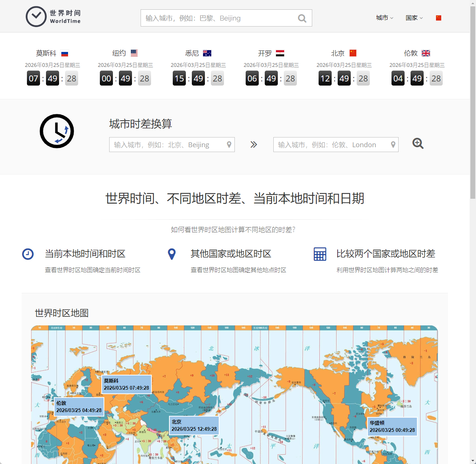Click the large clock icon beside 城市时差换算
Image resolution: width=476 pixels, height=464 pixels.
point(56,131)
